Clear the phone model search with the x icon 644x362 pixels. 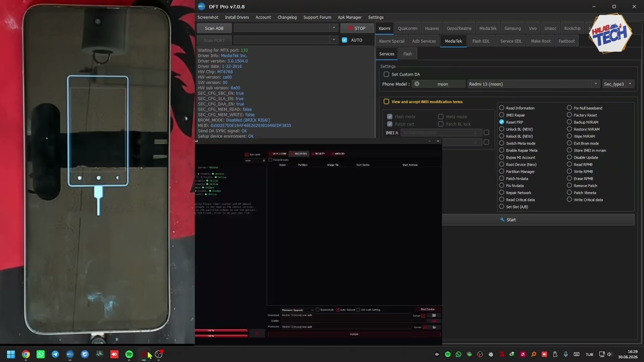point(417,84)
